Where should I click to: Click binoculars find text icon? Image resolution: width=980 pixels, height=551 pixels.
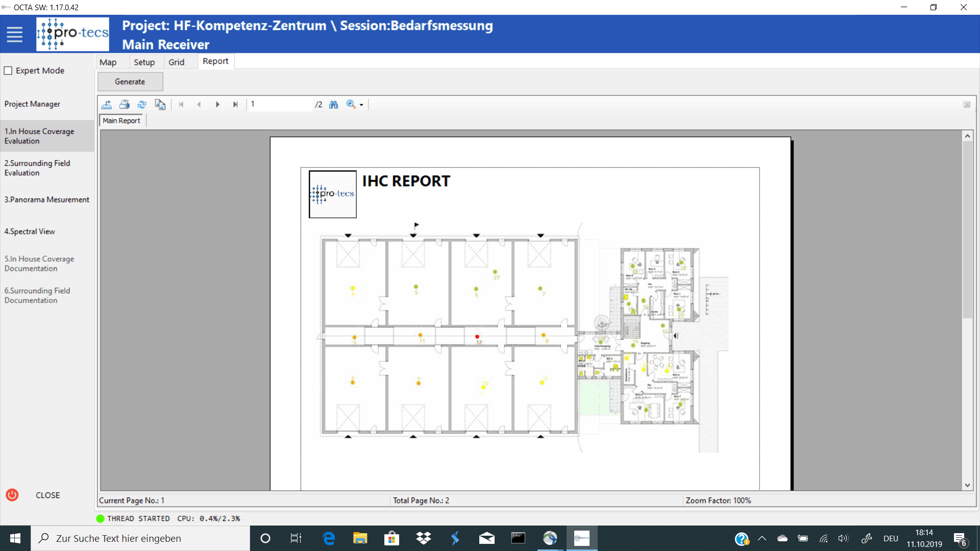[x=333, y=105]
